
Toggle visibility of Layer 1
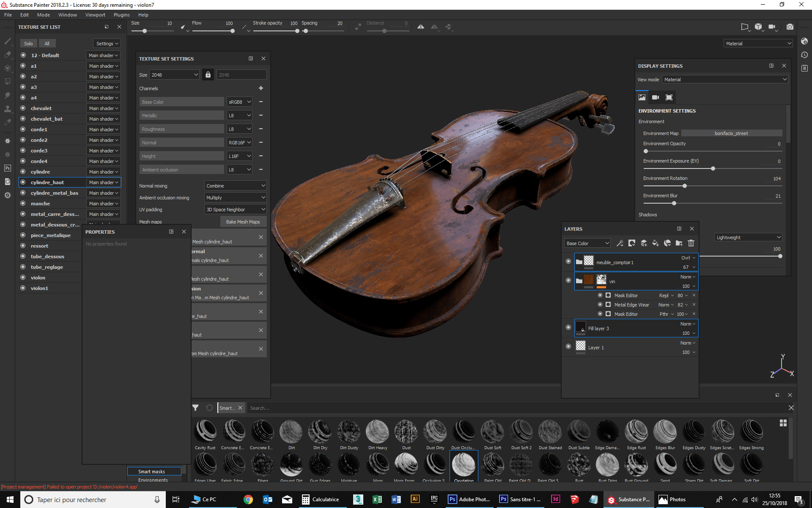[x=568, y=346]
